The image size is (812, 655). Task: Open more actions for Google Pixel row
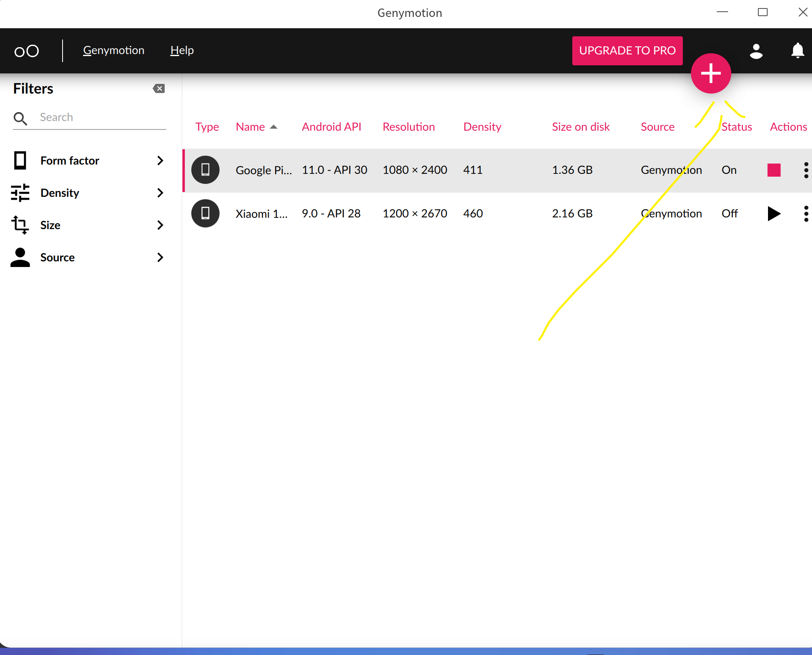[x=806, y=170]
